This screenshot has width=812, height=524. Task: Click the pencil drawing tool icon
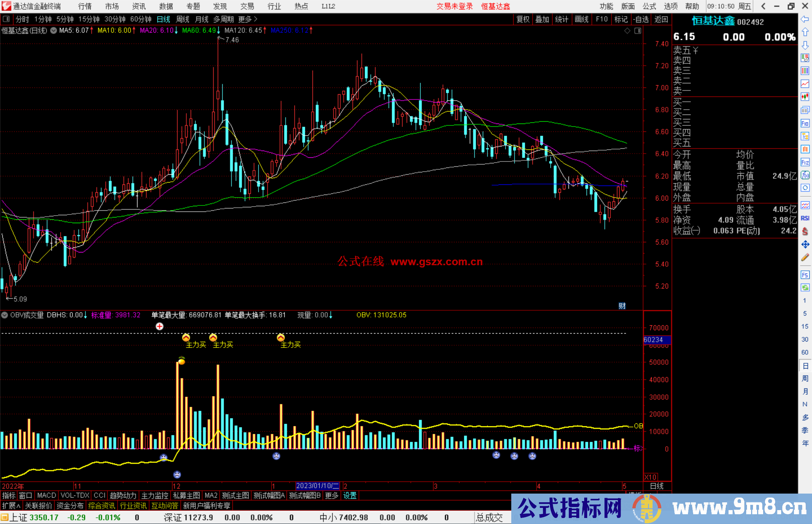[805, 257]
